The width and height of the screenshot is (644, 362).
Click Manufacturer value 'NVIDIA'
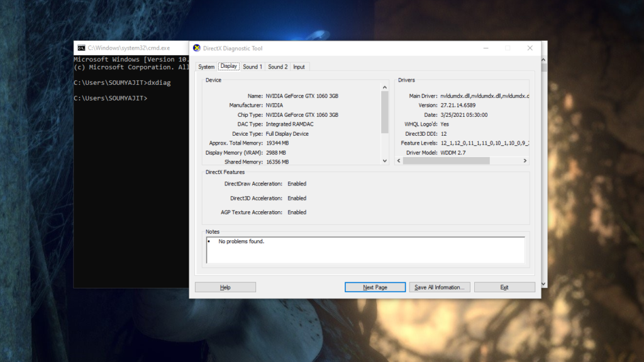(x=274, y=106)
